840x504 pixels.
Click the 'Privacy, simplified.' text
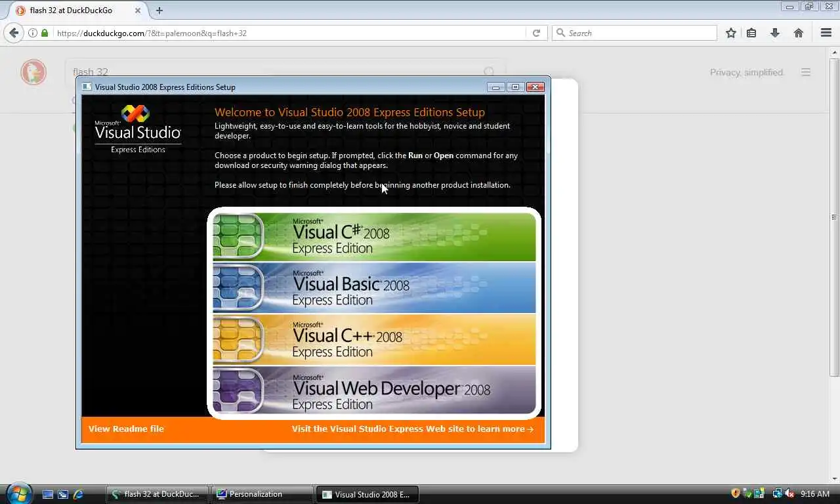[x=747, y=72]
